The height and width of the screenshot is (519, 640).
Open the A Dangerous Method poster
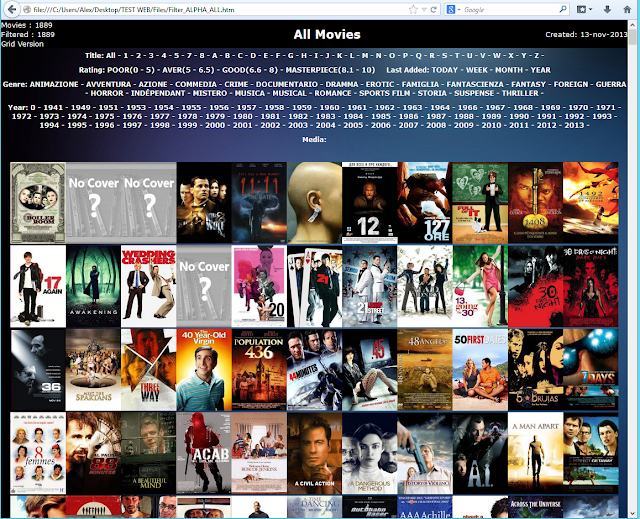pos(370,453)
